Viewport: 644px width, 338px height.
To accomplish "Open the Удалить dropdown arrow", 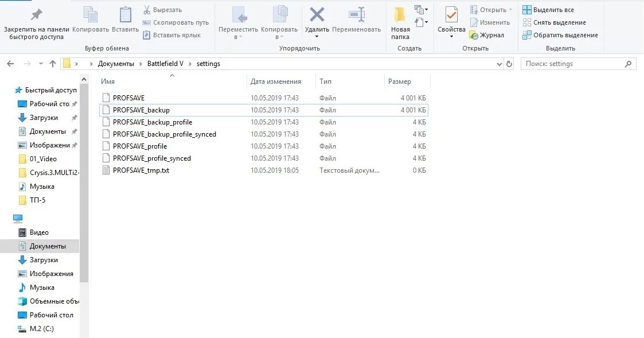I will pyautogui.click(x=317, y=37).
